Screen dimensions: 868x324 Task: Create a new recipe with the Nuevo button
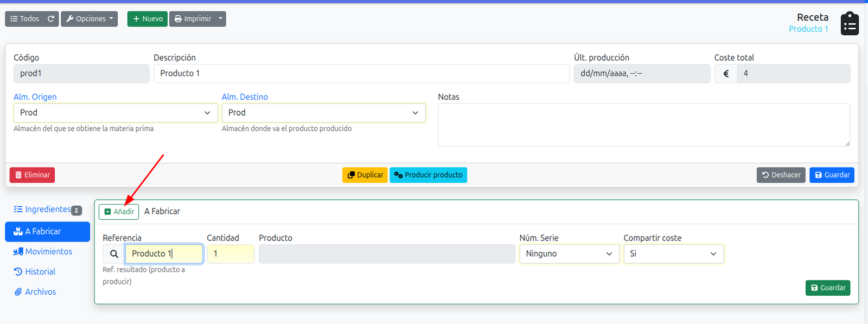click(x=148, y=19)
